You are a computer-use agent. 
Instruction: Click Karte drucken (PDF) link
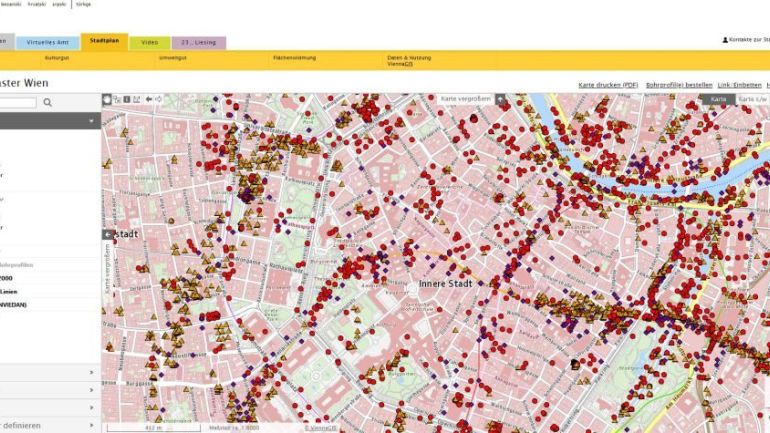608,85
